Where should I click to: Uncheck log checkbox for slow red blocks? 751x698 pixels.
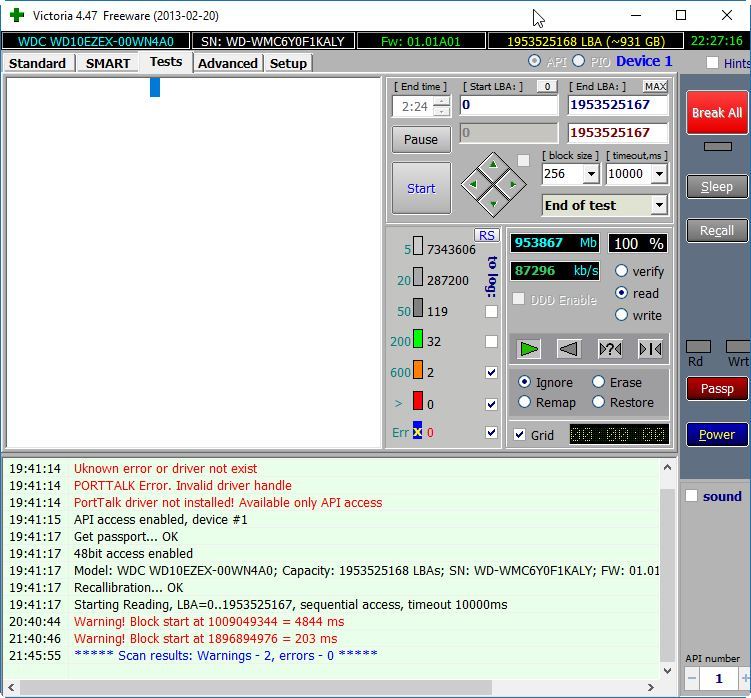(491, 404)
